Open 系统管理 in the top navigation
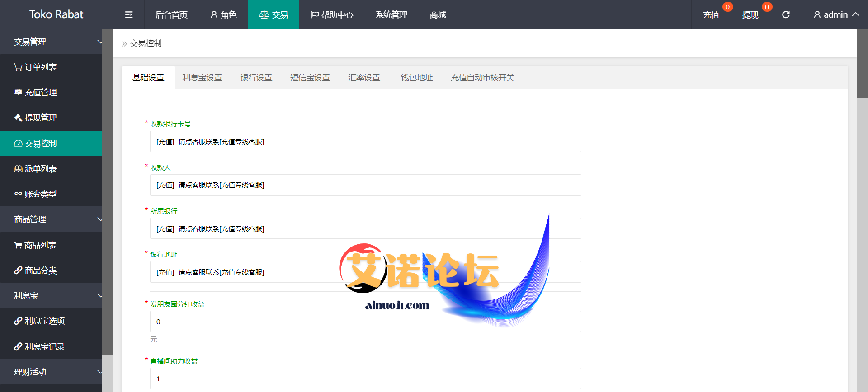Viewport: 868px width, 392px height. (x=392, y=15)
